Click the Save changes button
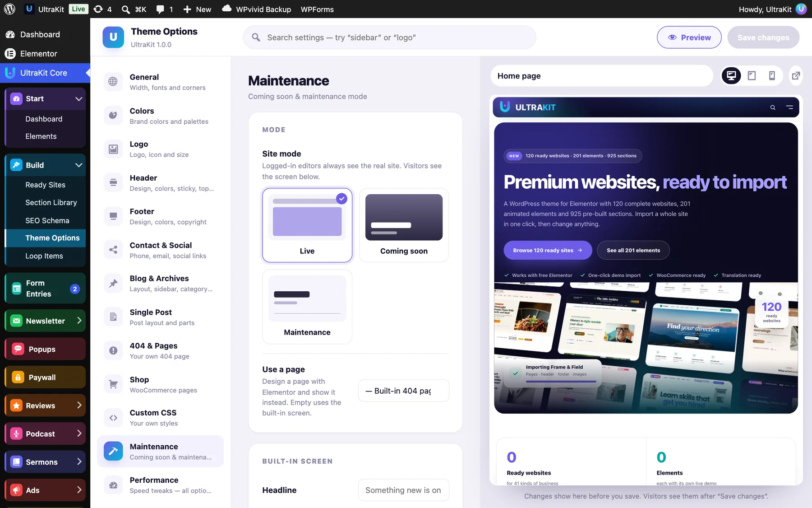 click(x=763, y=37)
